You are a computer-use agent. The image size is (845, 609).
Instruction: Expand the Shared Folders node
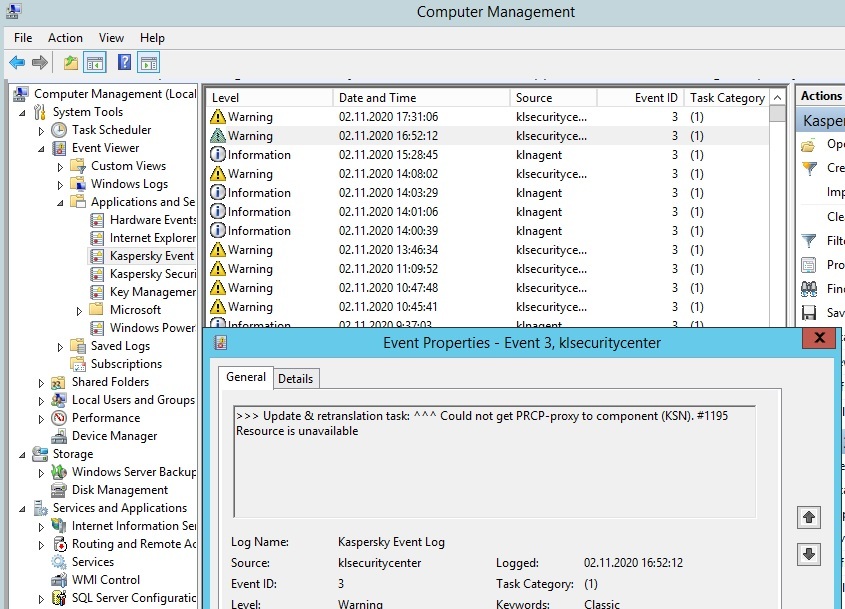[x=41, y=383]
